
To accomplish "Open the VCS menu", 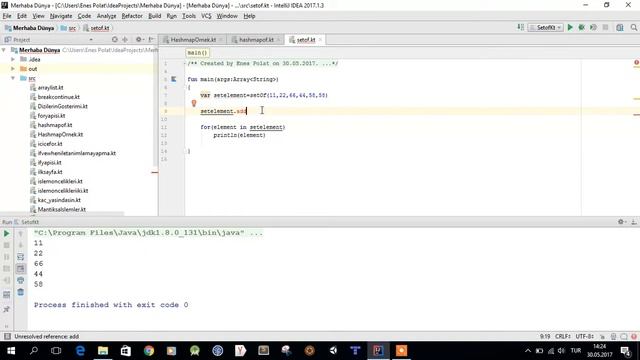I will (x=206, y=16).
